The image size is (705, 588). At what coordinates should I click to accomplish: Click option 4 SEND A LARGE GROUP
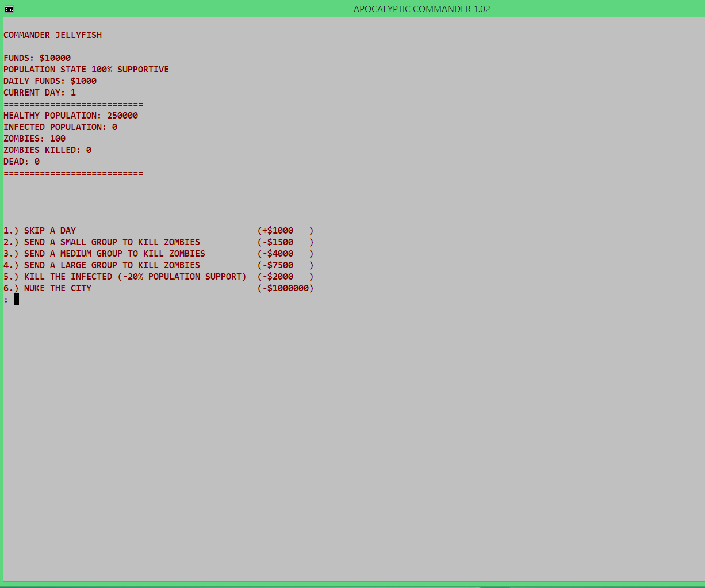click(102, 265)
